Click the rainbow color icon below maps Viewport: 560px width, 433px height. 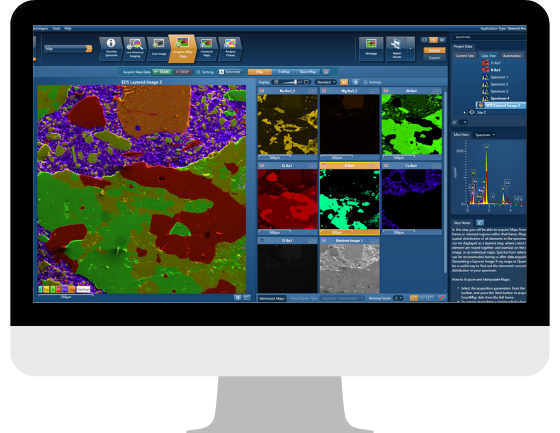click(x=441, y=298)
